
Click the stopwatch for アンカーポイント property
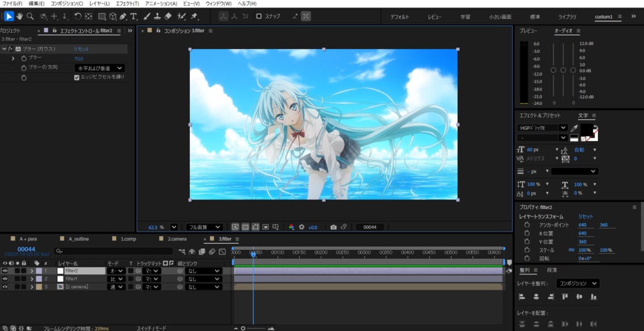(x=527, y=225)
